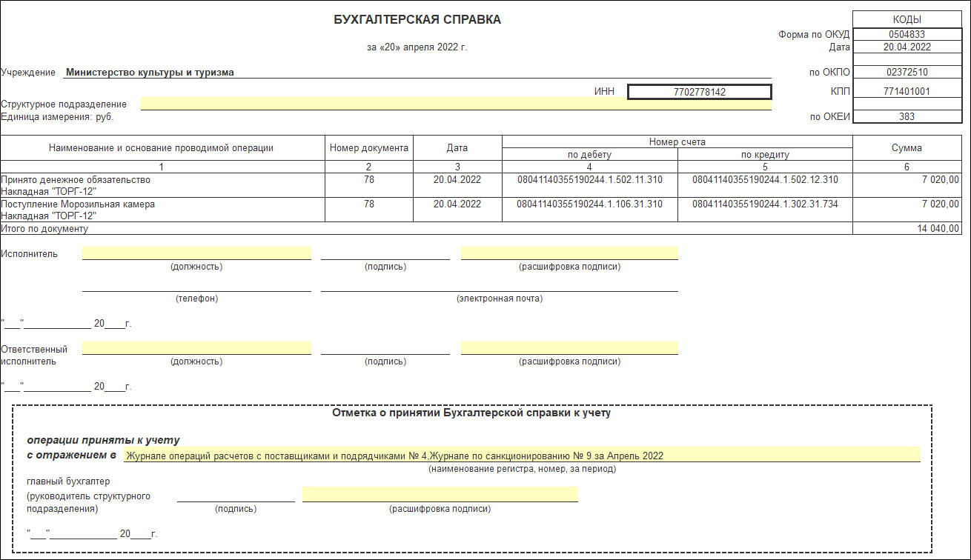Click header «Наименование и основание проводимой операции»
This screenshot has width=971, height=560.
coord(162,148)
